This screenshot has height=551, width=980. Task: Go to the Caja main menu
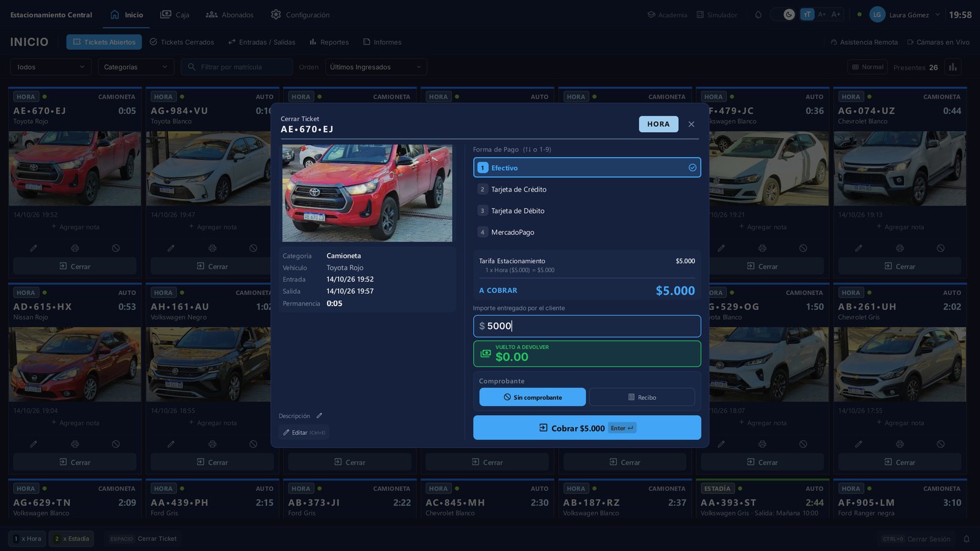tap(175, 15)
